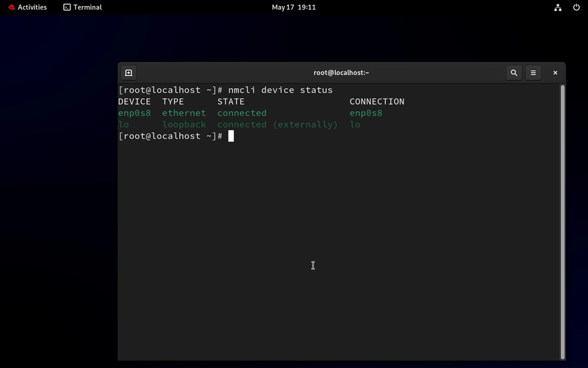Viewport: 588px width, 368px height.
Task: Open the power system menu icon
Action: tap(576, 7)
